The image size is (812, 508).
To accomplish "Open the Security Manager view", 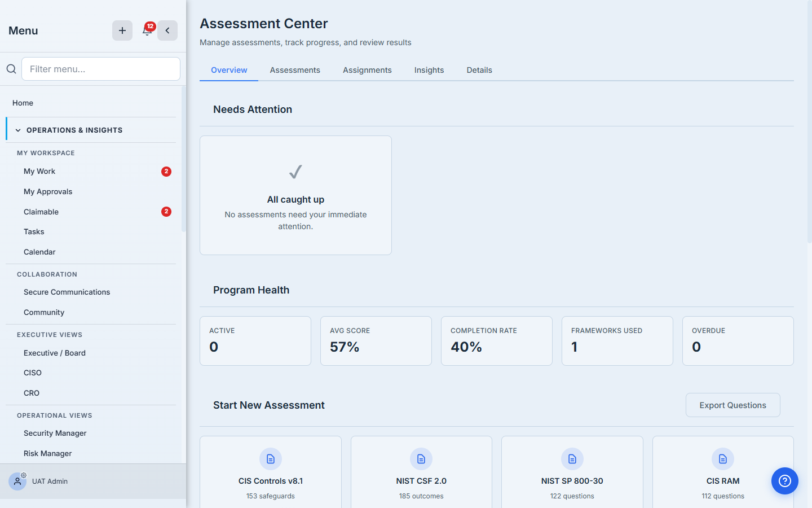I will point(91,433).
